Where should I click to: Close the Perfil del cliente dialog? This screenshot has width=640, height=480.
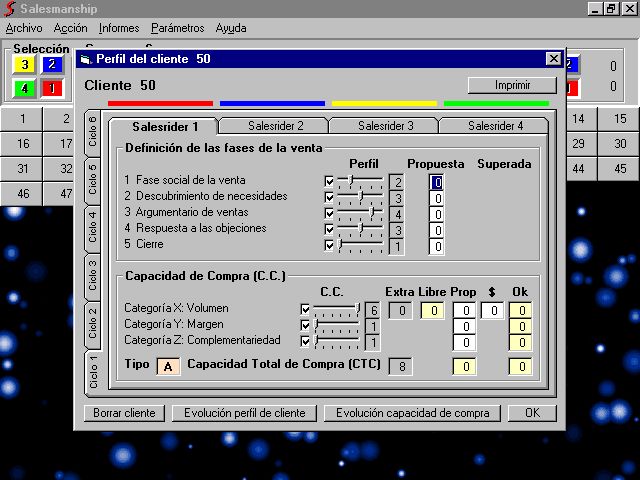[x=553, y=59]
